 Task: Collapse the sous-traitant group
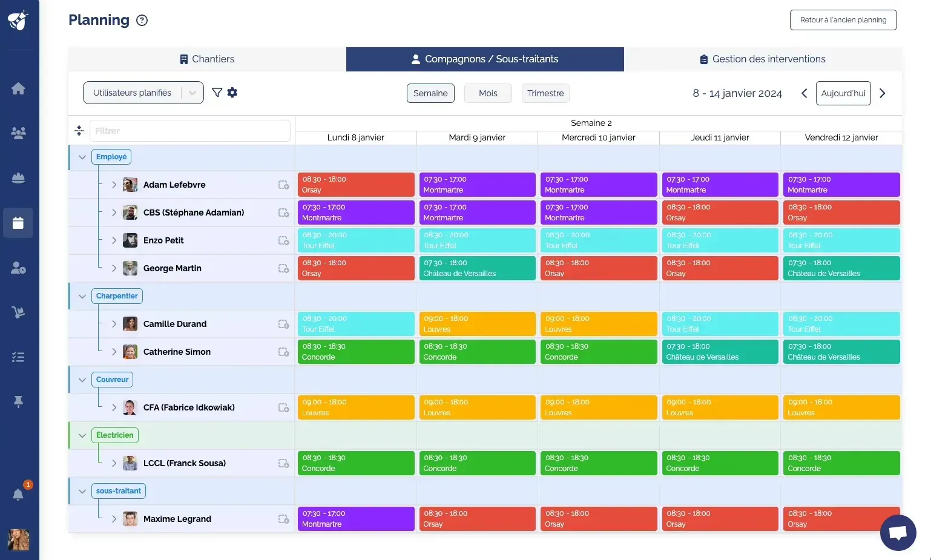[x=82, y=491]
